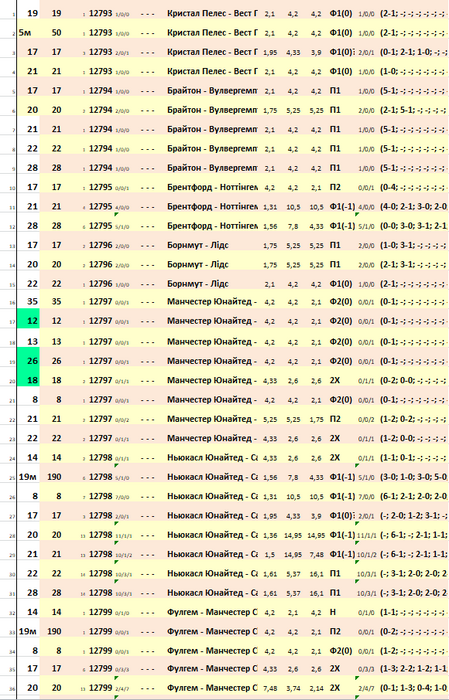This screenshot has width=449, height=700.
Task: Select score list (2-1; 3-1; for Борнмут
Action: [413, 264]
